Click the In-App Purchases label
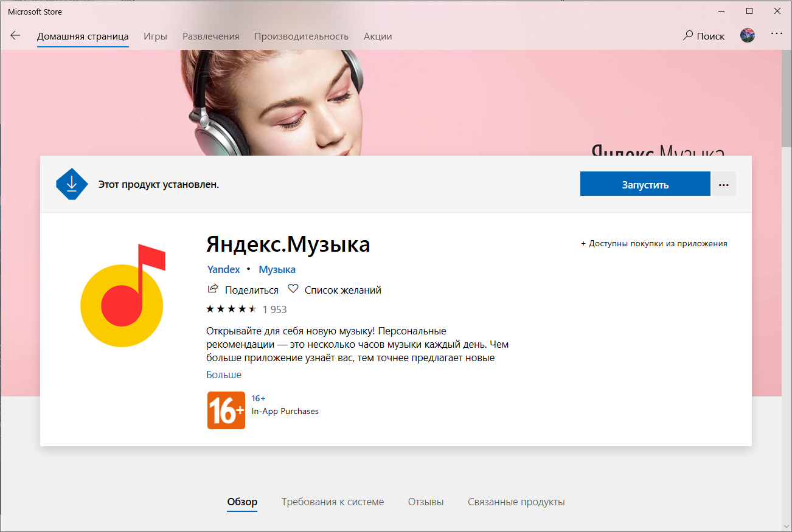The image size is (792, 532). 285,412
